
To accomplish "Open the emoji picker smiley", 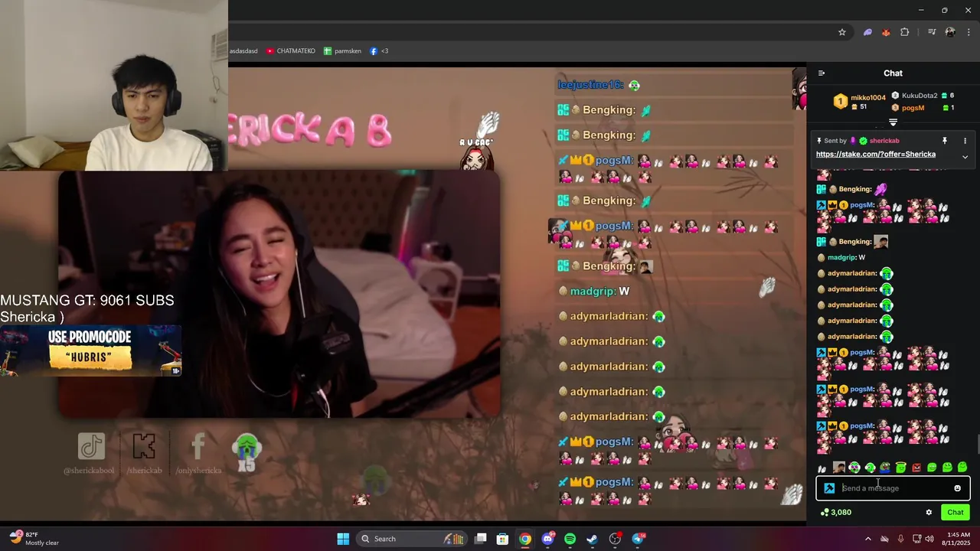I will tap(957, 488).
